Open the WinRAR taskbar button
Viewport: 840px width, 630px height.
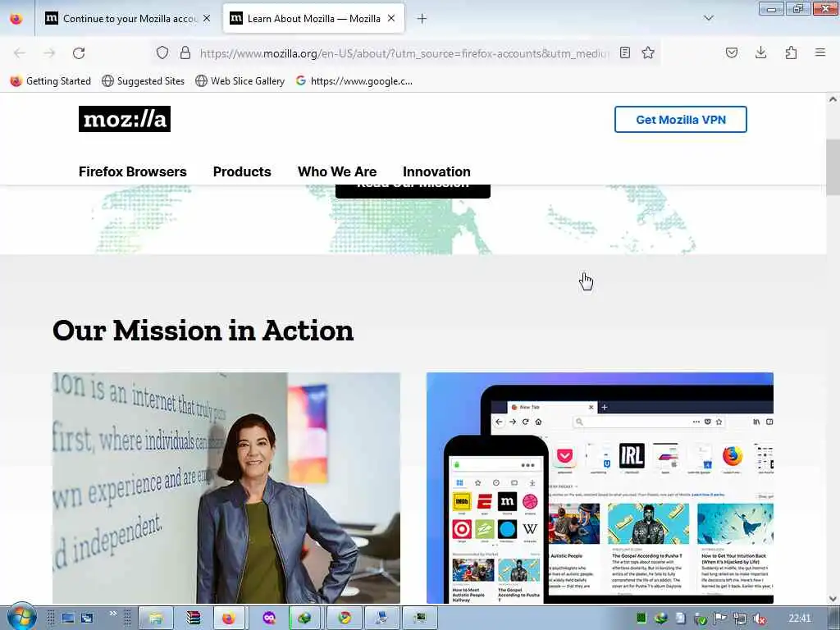click(193, 619)
